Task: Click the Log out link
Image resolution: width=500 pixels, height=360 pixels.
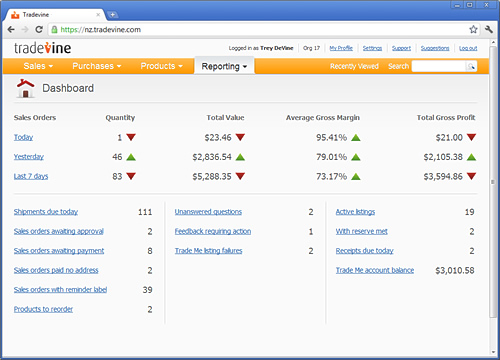Action: point(468,48)
